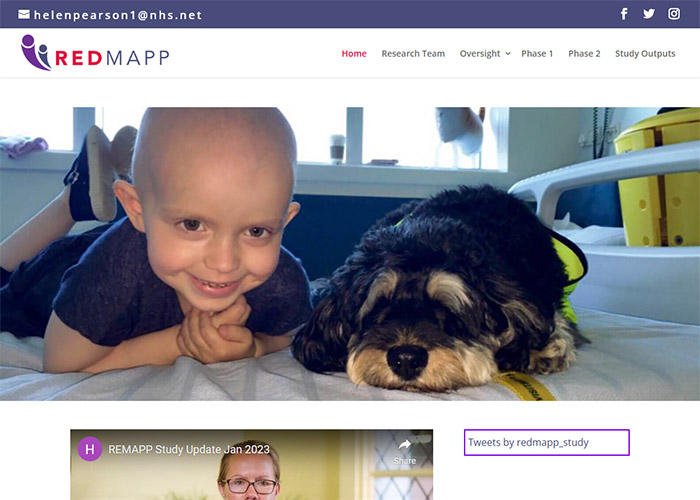Open the Facebook social icon

[624, 14]
